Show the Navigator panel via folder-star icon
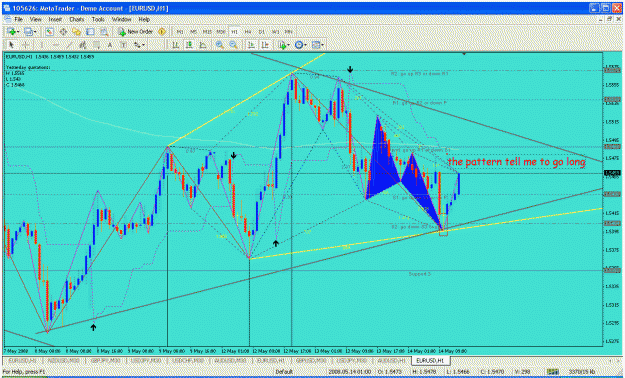The width and height of the screenshot is (625, 378). click(77, 32)
